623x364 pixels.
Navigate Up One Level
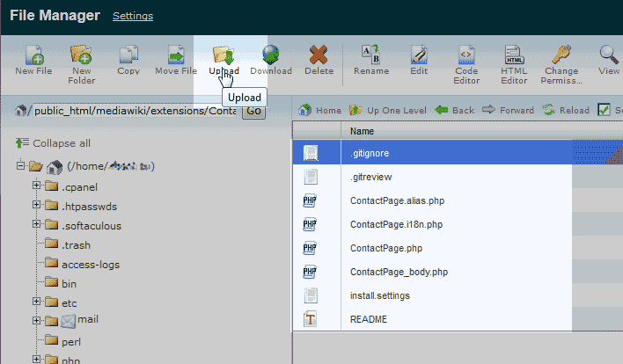388,111
